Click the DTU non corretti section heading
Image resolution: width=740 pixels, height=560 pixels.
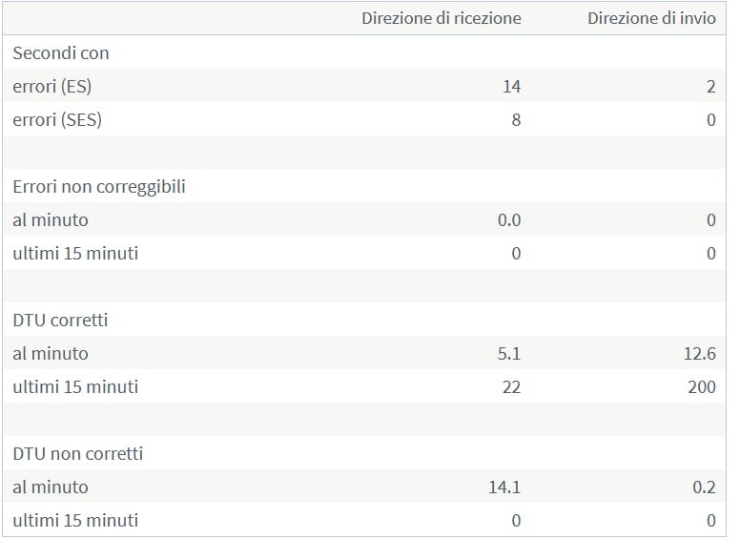pyautogui.click(x=78, y=454)
